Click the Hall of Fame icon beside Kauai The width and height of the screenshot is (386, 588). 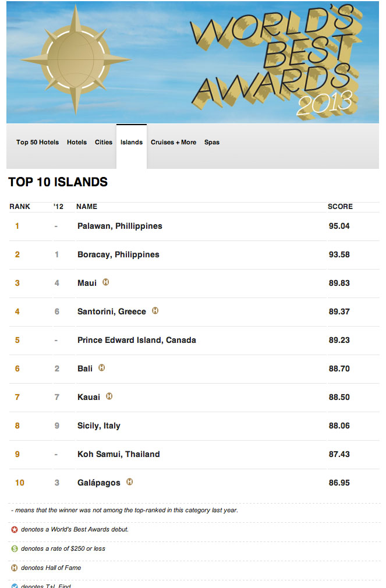(109, 396)
